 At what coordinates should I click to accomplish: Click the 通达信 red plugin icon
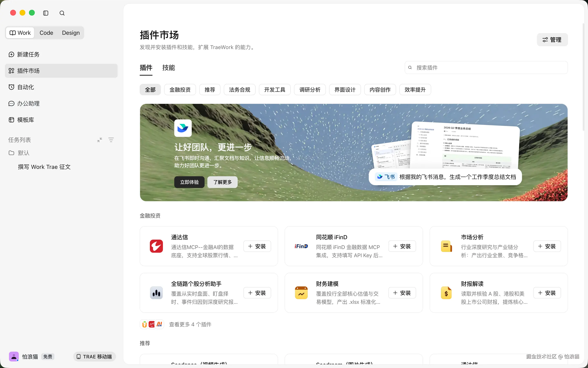click(x=156, y=246)
